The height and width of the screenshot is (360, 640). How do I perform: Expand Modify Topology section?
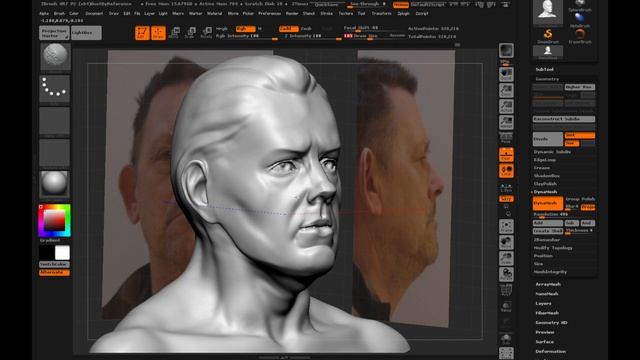[x=553, y=248]
